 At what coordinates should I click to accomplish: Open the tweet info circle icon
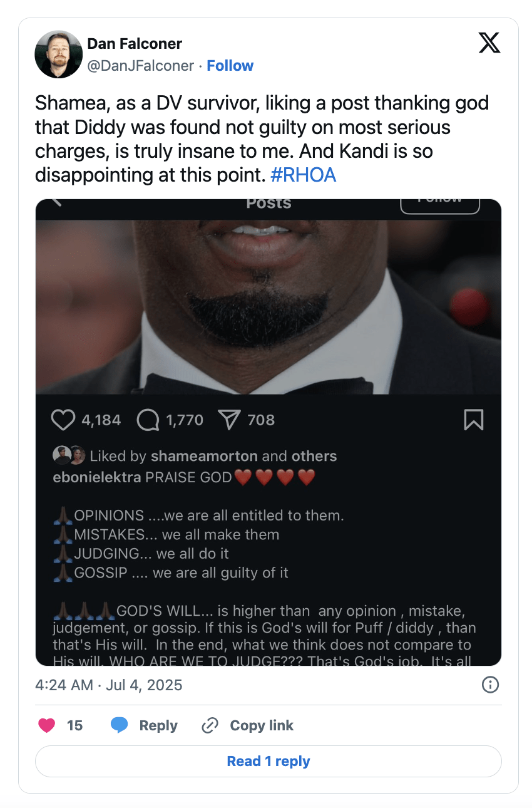coord(490,685)
